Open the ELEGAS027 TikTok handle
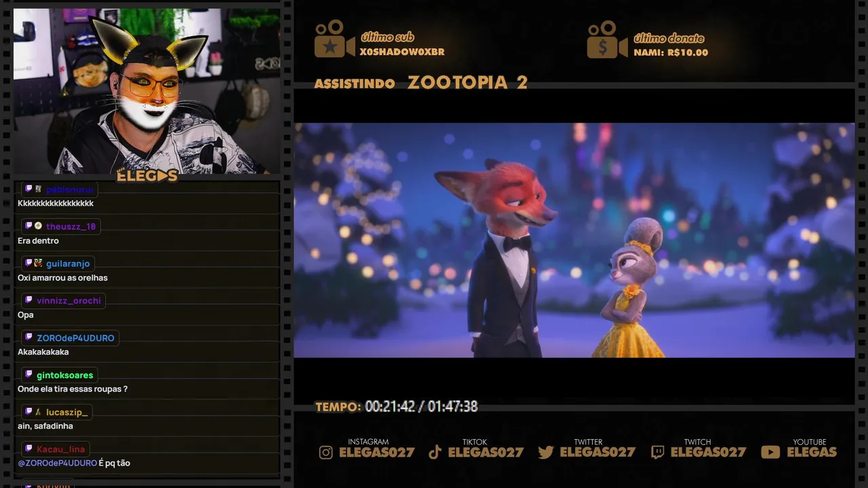868x488 pixels. coord(486,452)
